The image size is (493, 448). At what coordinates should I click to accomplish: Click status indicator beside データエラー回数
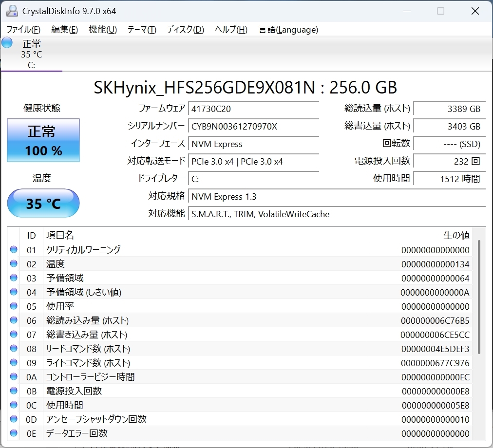coord(13,433)
